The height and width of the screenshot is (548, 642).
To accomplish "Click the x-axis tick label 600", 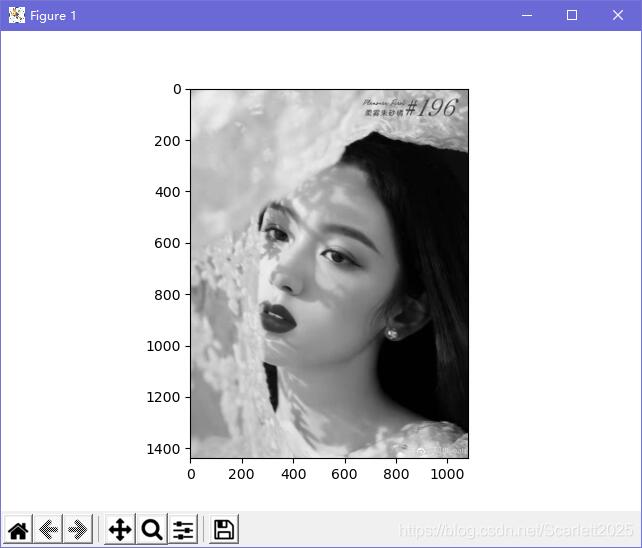I will click(344, 474).
